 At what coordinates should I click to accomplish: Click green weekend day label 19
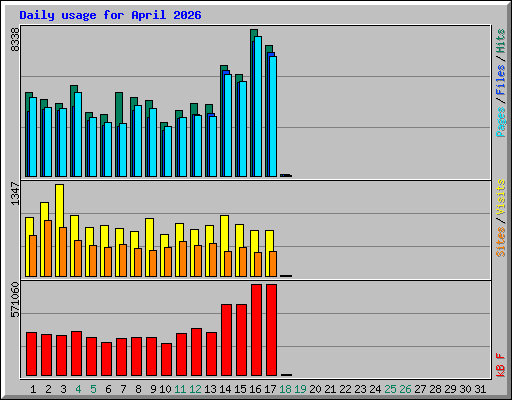pyautogui.click(x=300, y=389)
